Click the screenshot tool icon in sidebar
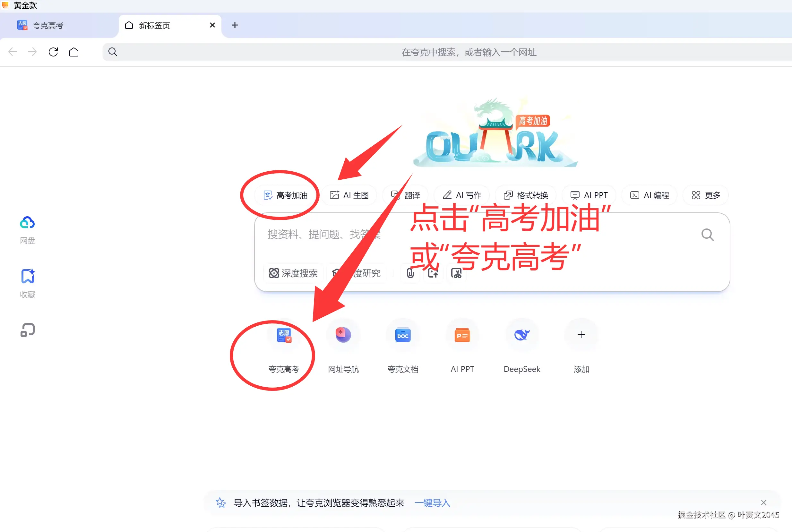The width and height of the screenshot is (792, 532). pyautogui.click(x=28, y=330)
